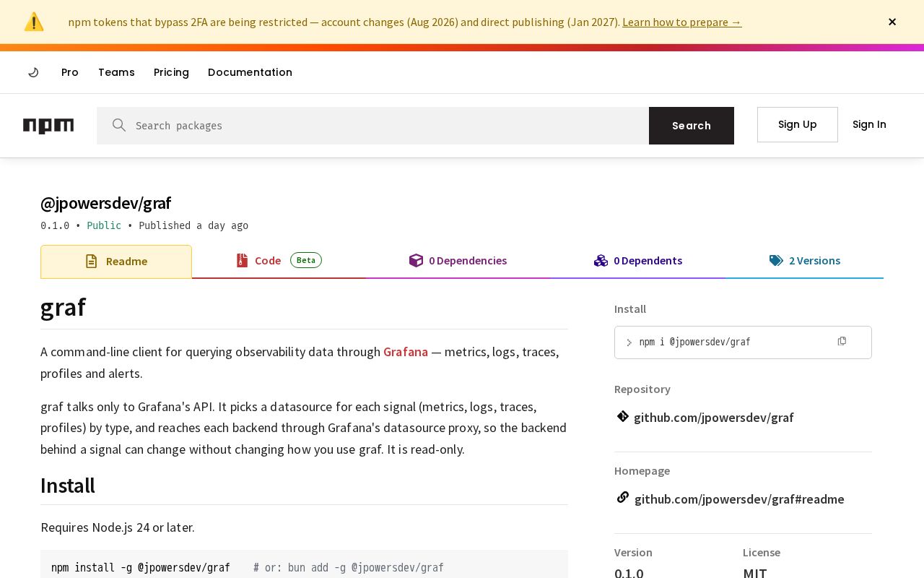Open github.com/jpowersdev/graf repository link
Image resolution: width=924 pixels, height=578 pixels.
click(x=714, y=417)
